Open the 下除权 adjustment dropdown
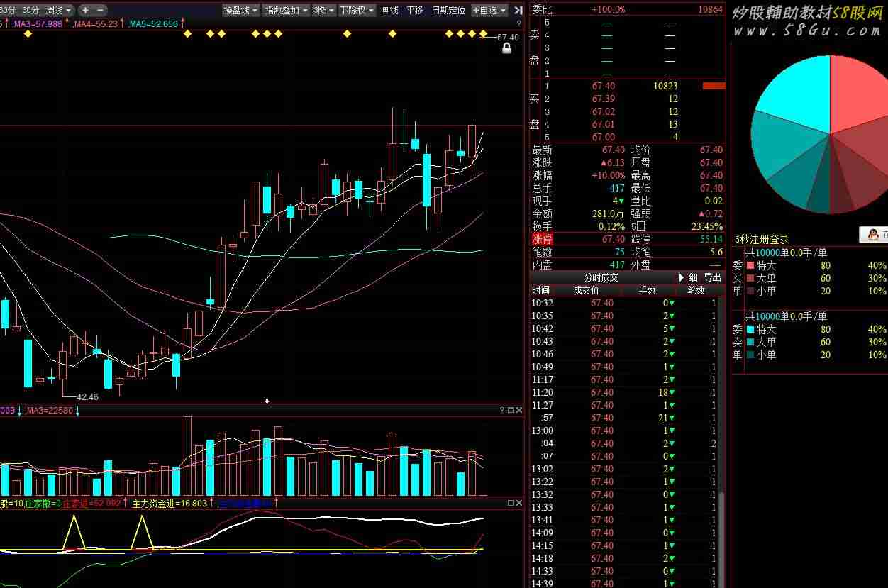The width and height of the screenshot is (888, 588). (x=356, y=10)
